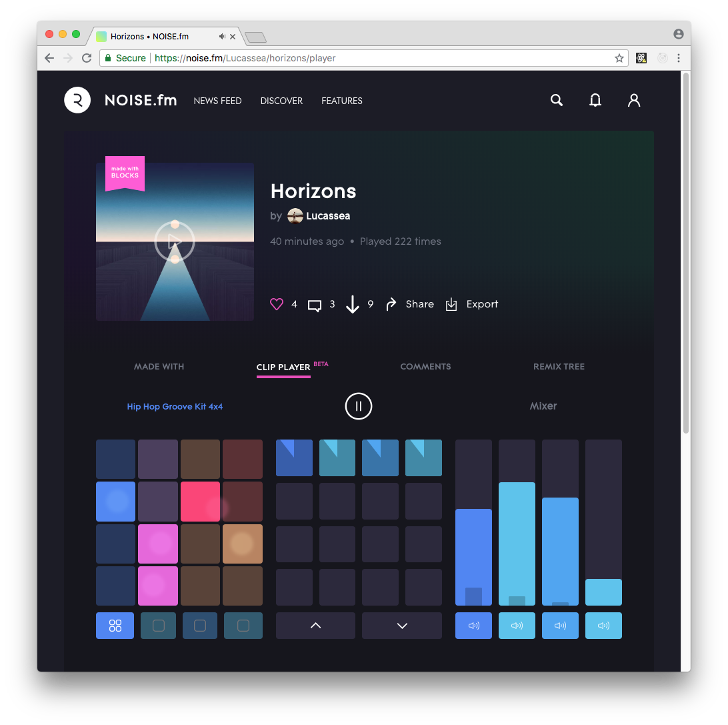Open the NEWS FEED menu item
The image size is (728, 725).
pyautogui.click(x=217, y=101)
